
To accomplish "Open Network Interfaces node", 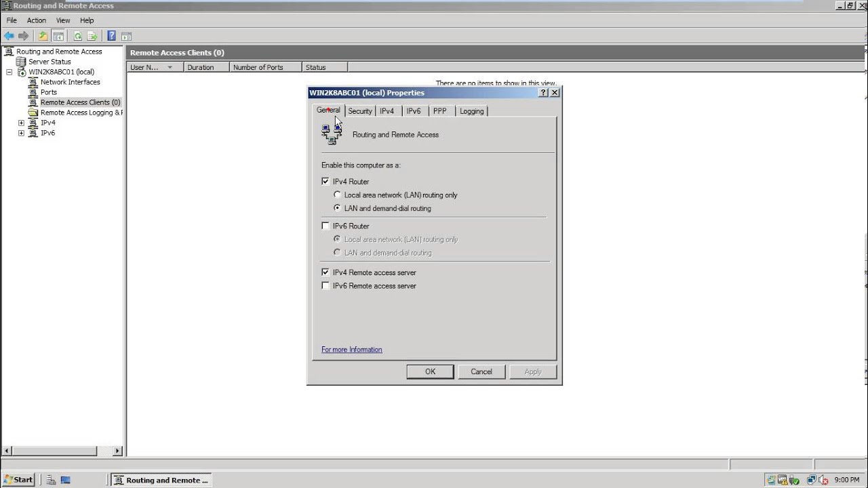I will click(x=70, y=82).
